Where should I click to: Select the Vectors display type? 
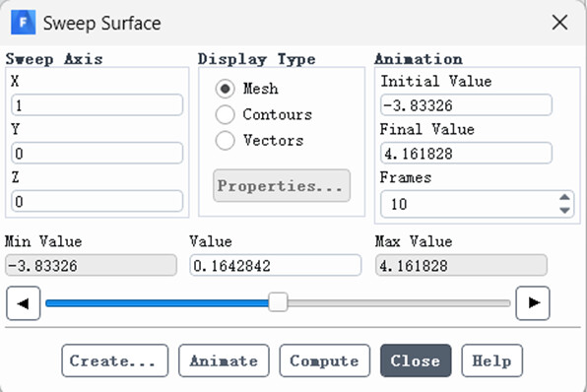pos(225,141)
